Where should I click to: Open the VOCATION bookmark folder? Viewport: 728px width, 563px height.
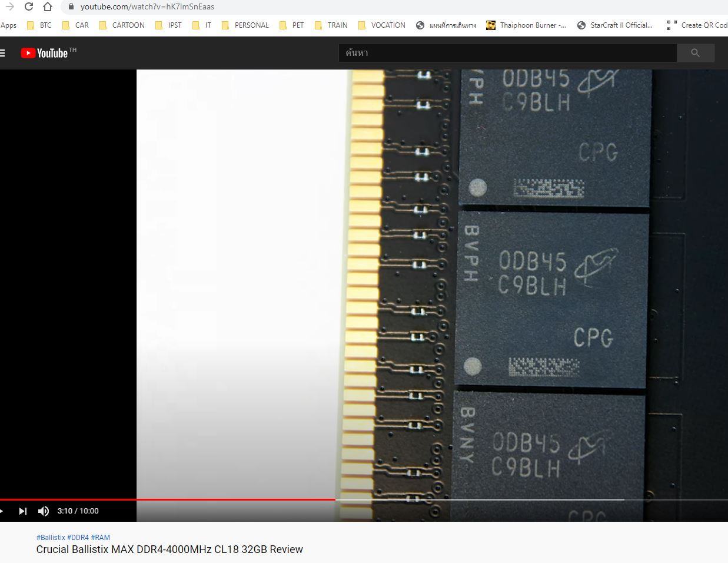point(382,25)
